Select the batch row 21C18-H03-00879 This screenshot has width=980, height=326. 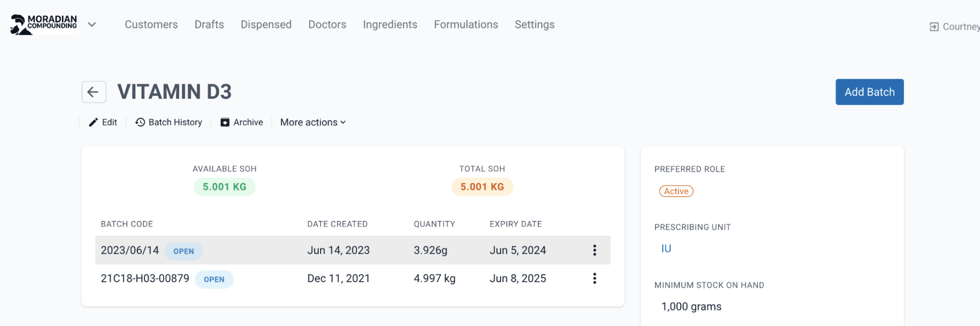(x=352, y=278)
